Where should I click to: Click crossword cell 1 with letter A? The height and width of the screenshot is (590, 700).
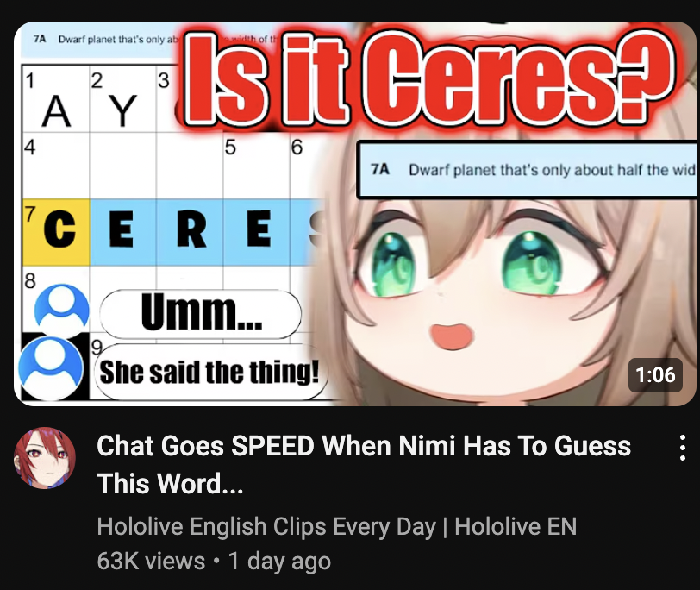tap(56, 99)
